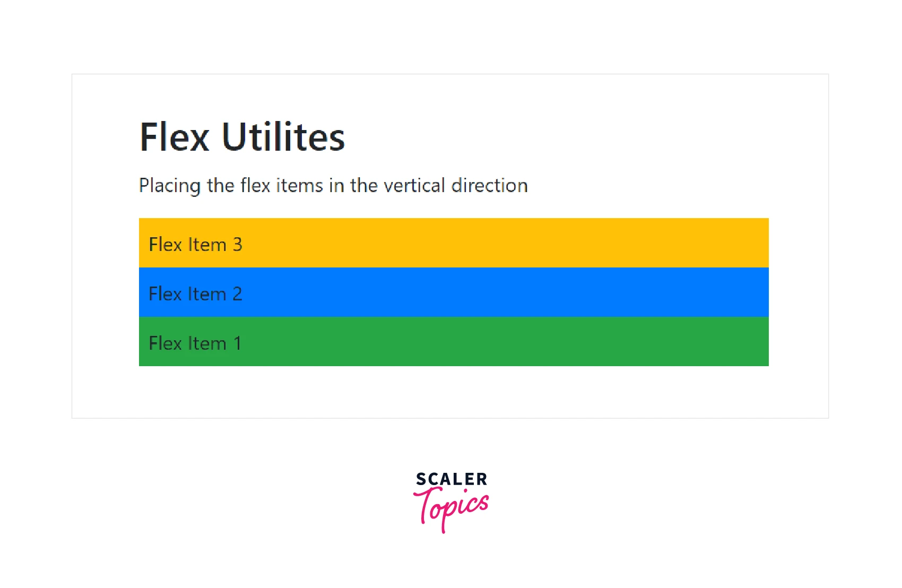Click the word "Flex" in the main heading
This screenshot has width=902, height=588.
[175, 137]
